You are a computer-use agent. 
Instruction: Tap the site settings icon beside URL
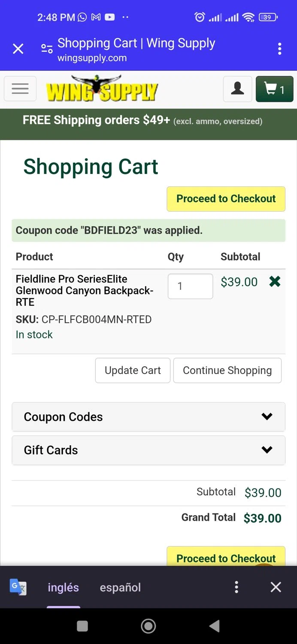click(47, 49)
